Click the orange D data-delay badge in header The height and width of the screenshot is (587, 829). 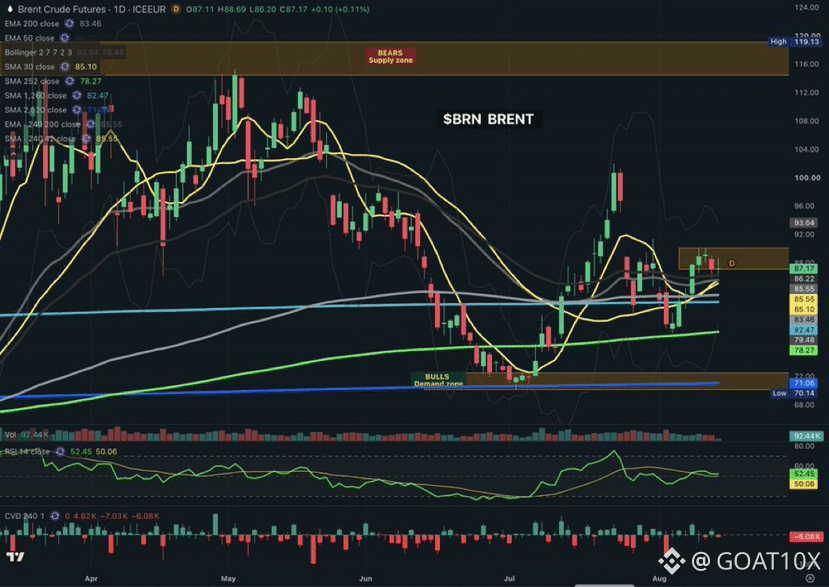tap(176, 9)
